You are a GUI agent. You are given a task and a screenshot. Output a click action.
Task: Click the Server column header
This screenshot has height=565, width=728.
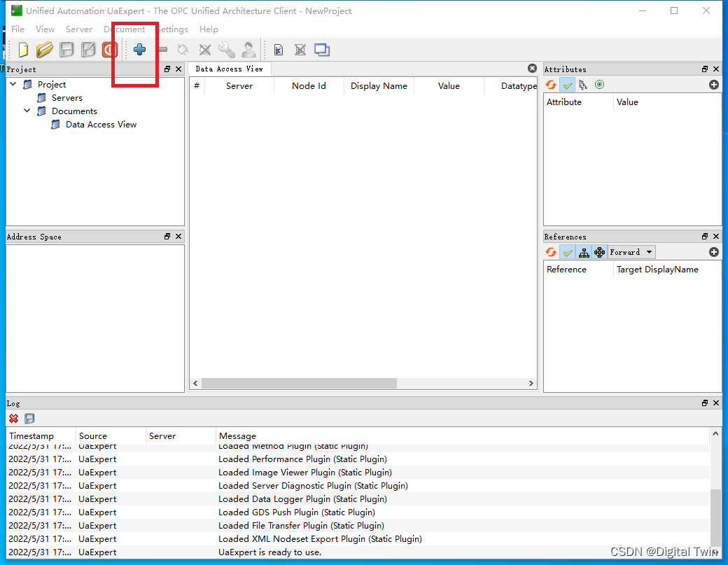coord(239,86)
